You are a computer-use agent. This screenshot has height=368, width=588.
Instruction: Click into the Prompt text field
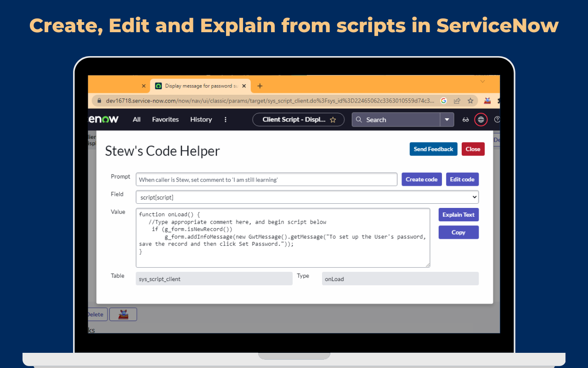pyautogui.click(x=266, y=179)
